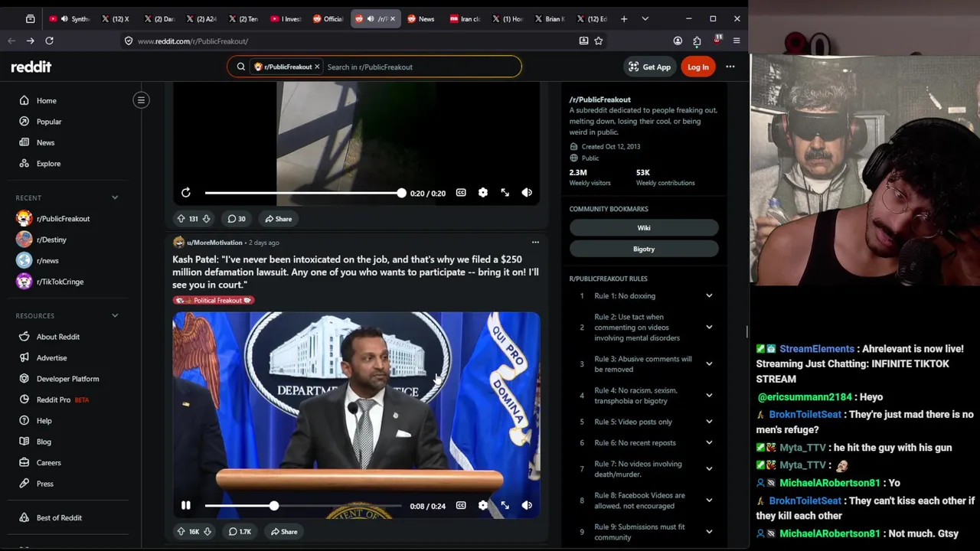Upvote the post with 131 votes

click(181, 219)
